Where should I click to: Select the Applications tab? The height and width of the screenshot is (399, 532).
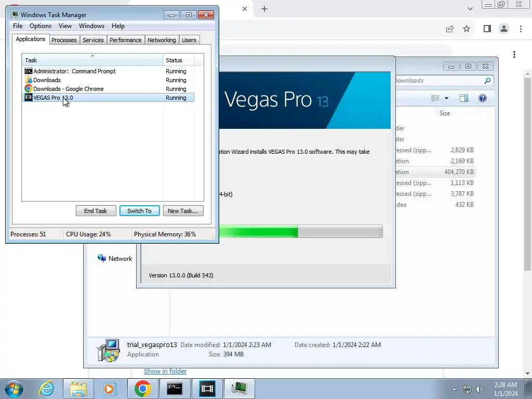click(31, 39)
